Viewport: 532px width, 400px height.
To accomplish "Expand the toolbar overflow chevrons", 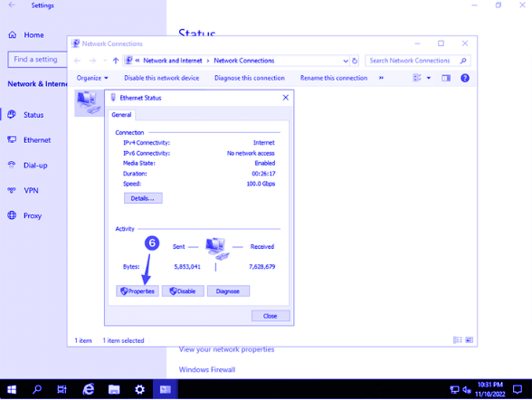I will pos(382,78).
